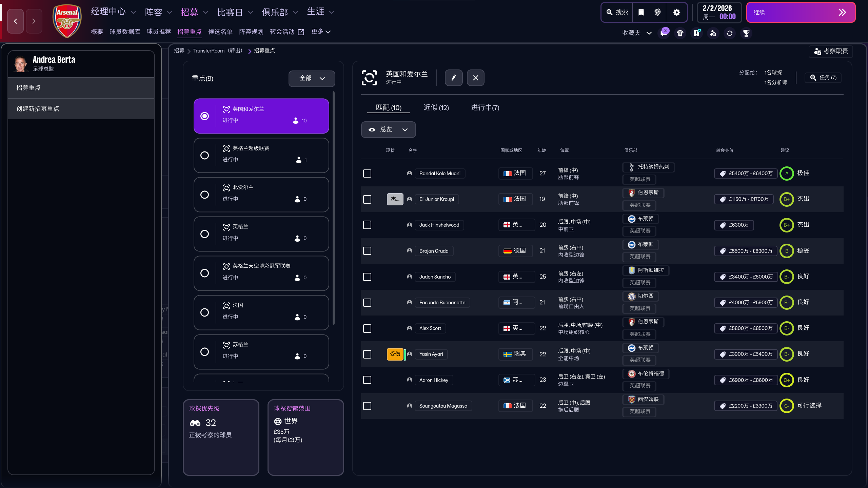Switch to the 近似 (12) tab
The width and height of the screenshot is (868, 488).
pyautogui.click(x=436, y=107)
